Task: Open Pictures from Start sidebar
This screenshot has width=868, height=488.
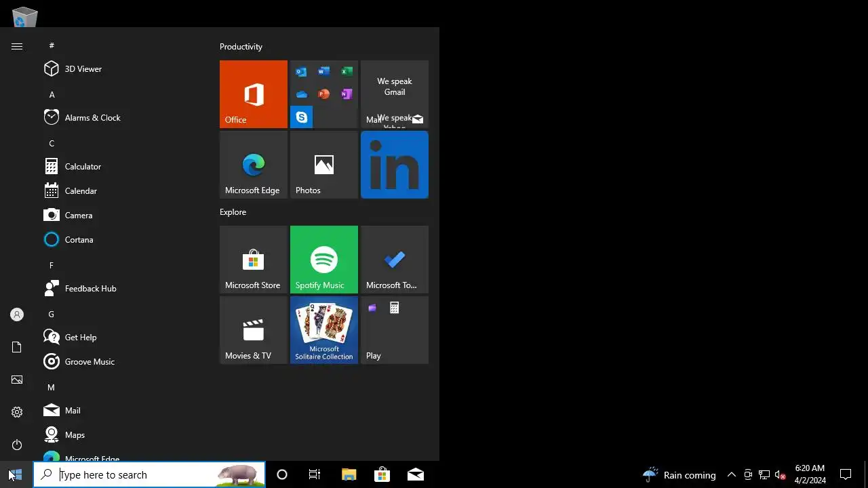Action: 17,380
